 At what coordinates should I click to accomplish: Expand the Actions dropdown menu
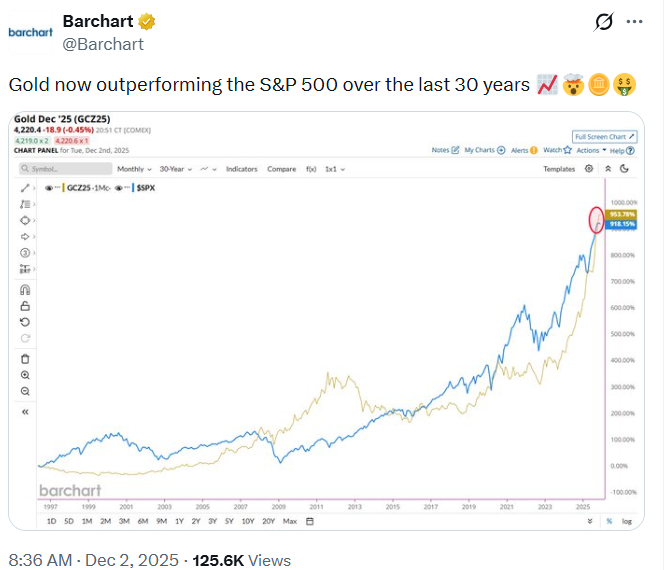[590, 150]
